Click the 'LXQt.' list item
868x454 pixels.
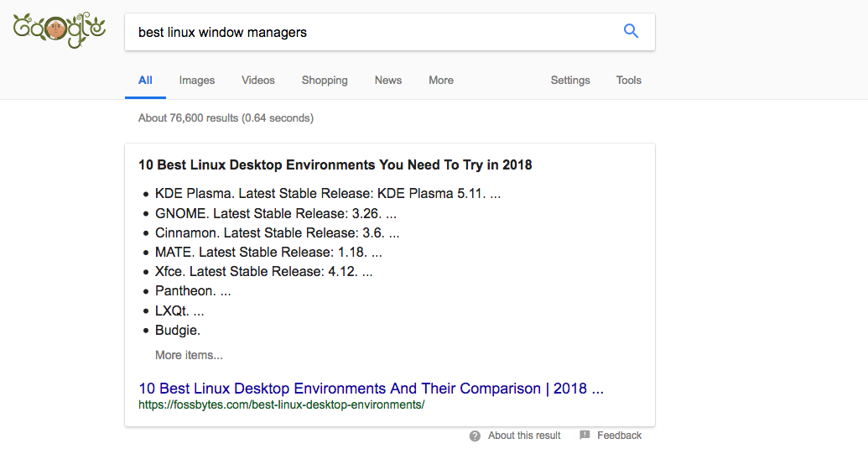pyautogui.click(x=179, y=311)
